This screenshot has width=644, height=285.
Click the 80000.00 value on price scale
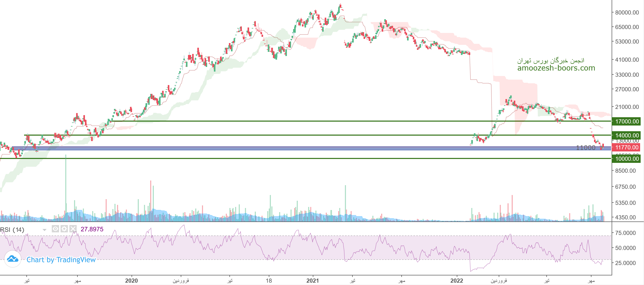(x=627, y=12)
